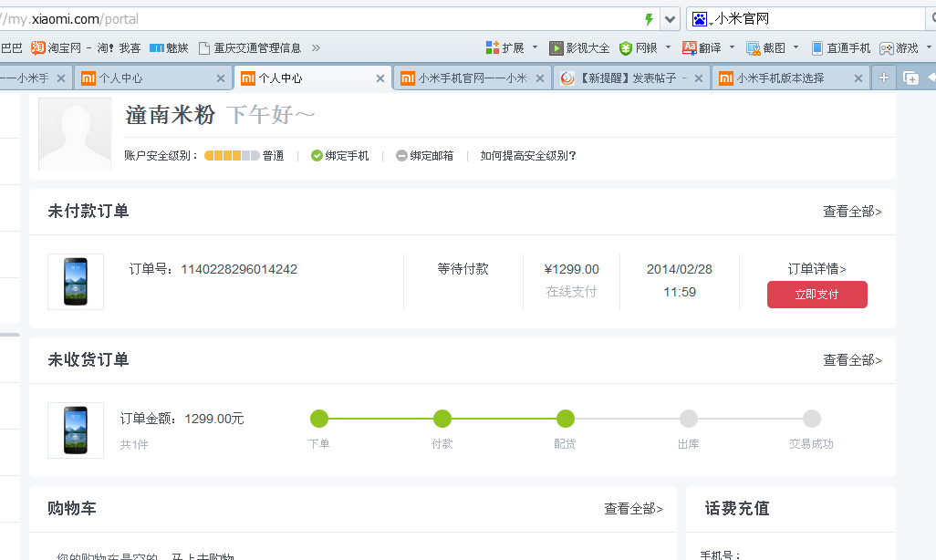Click the 2014/02/28 order date
This screenshot has width=936, height=560.
click(680, 269)
